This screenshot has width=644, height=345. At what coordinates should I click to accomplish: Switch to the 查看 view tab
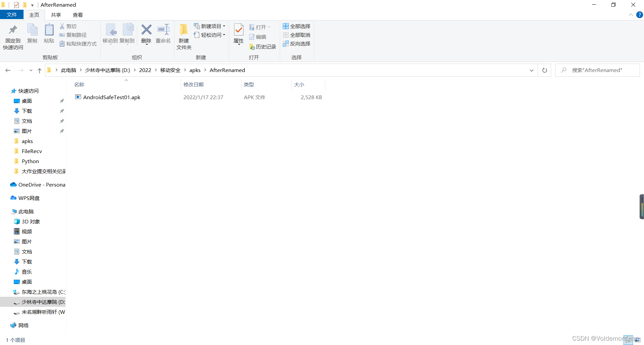click(x=78, y=15)
